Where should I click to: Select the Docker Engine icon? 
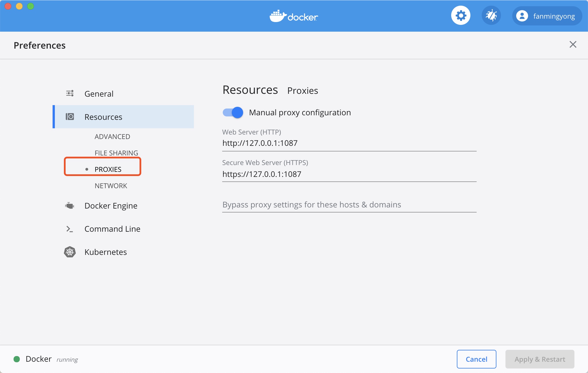click(70, 205)
